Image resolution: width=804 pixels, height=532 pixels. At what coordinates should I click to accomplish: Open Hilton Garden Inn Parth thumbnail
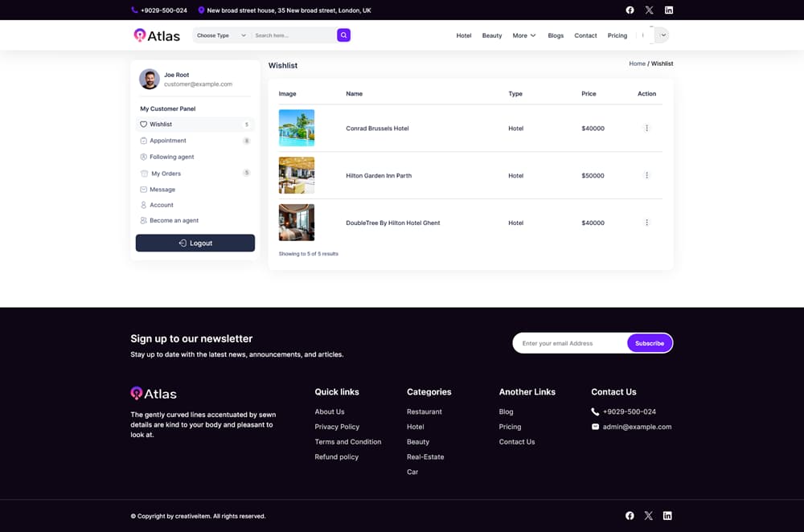coord(297,174)
